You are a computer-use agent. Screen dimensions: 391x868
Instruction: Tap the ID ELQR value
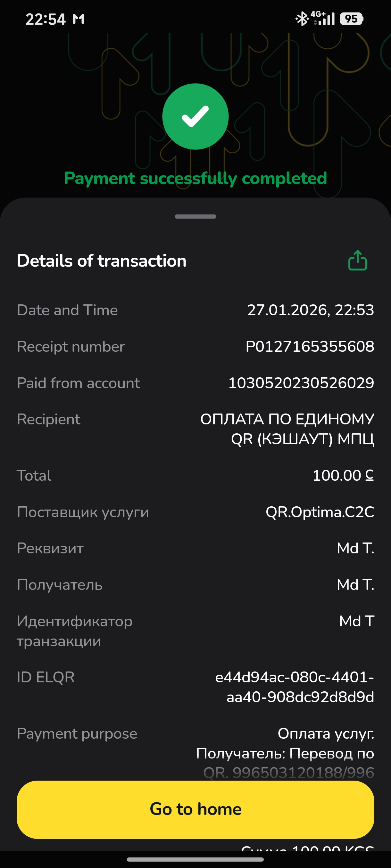coord(295,687)
